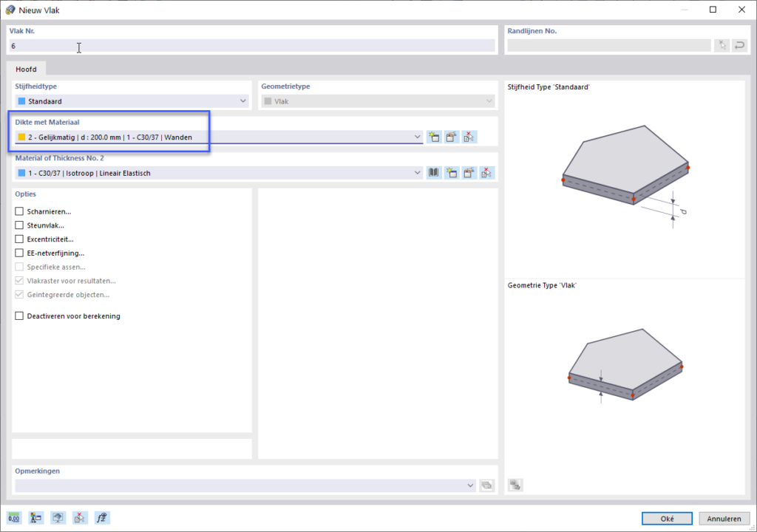Confirm with the Oké button
757x532 pixels.
coord(667,519)
